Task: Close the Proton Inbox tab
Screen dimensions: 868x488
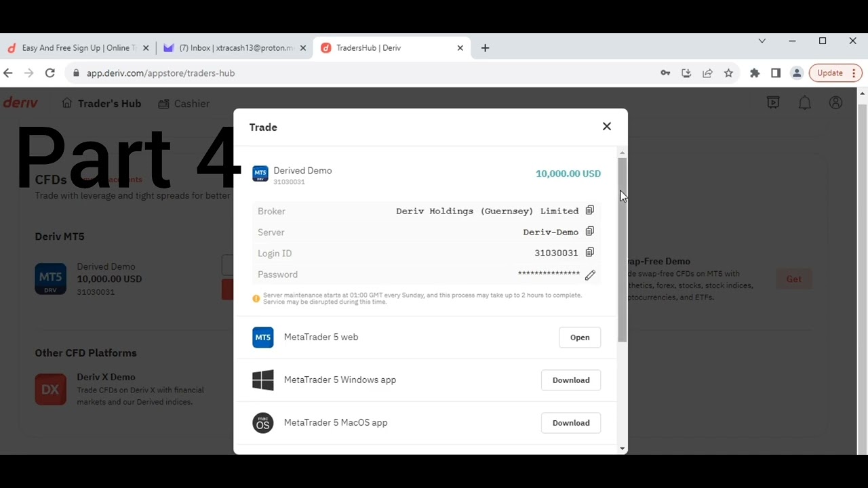Action: pos(303,48)
